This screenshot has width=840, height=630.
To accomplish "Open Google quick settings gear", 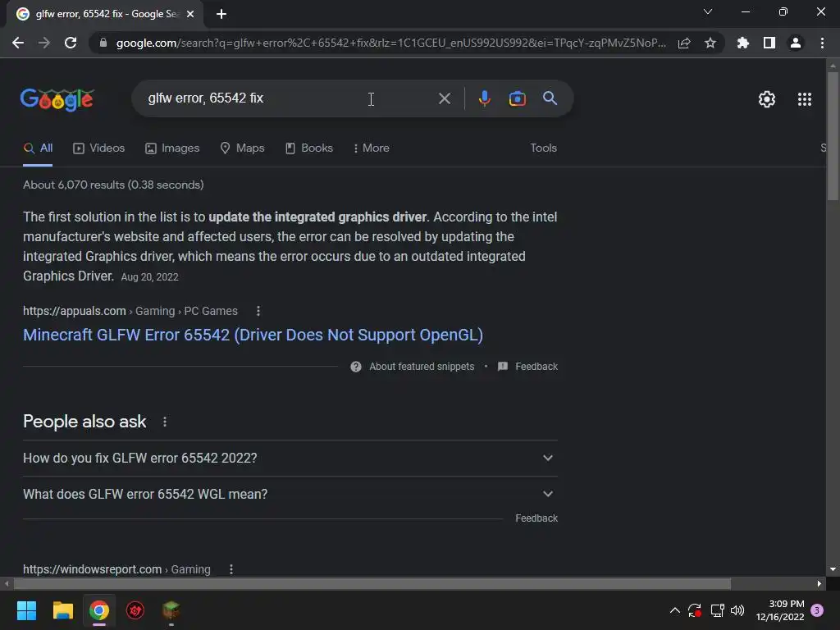I will (x=767, y=99).
